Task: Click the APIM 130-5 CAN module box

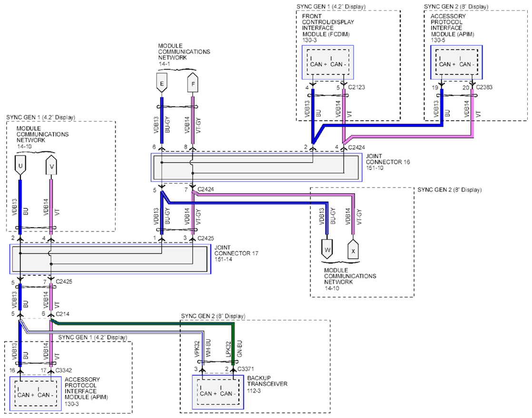Action: (x=457, y=62)
